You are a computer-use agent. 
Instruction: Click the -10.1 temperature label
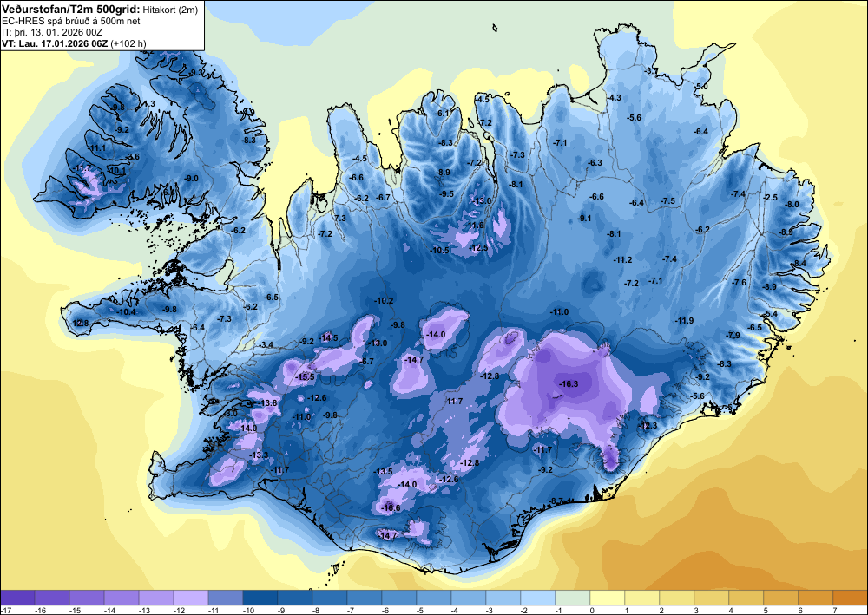117,172
